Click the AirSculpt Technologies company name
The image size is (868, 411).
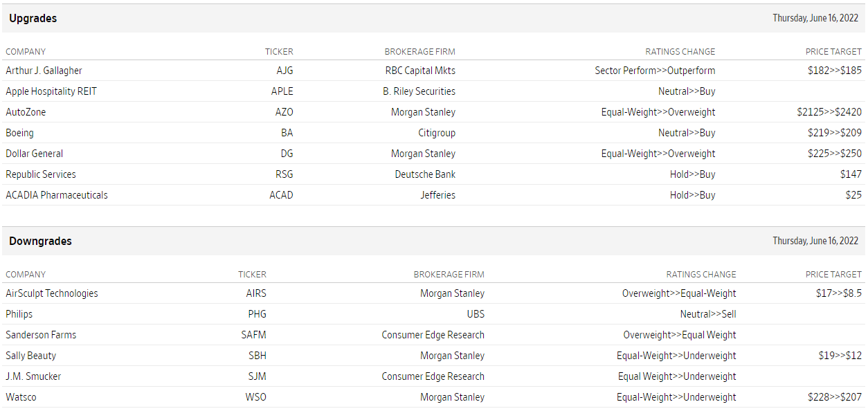[x=52, y=293]
